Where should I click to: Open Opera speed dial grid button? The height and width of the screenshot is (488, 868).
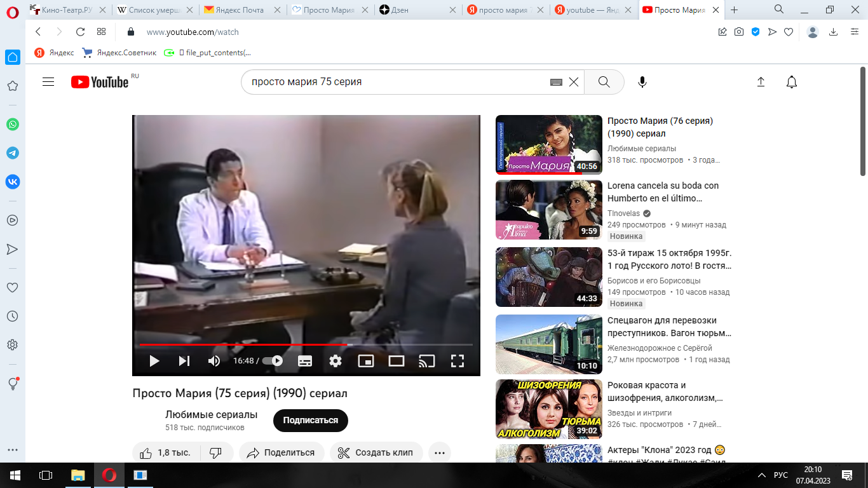[101, 32]
